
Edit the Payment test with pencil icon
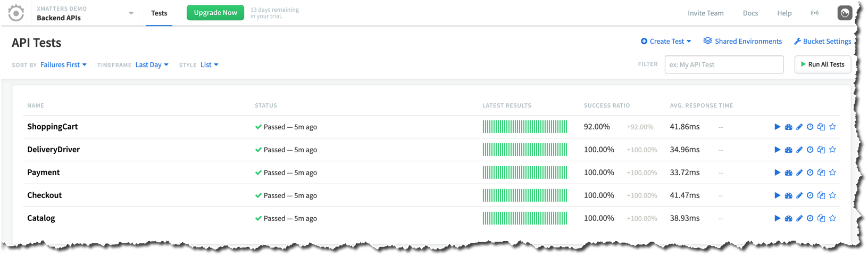pyautogui.click(x=799, y=172)
